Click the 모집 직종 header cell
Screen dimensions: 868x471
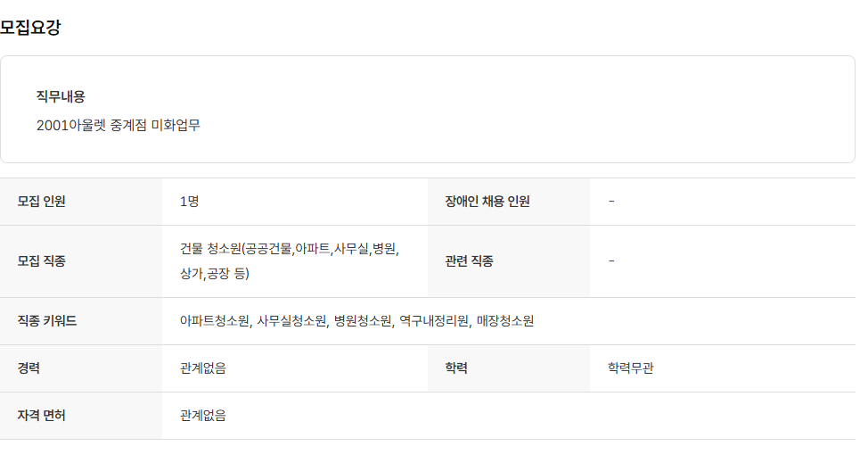click(42, 261)
